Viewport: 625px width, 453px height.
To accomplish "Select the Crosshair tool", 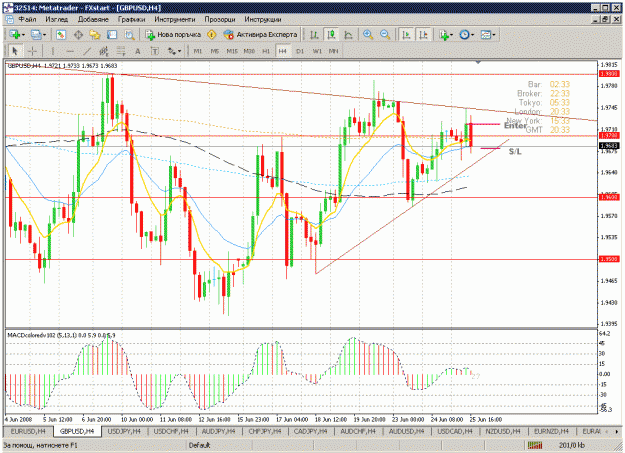I will 32,51.
